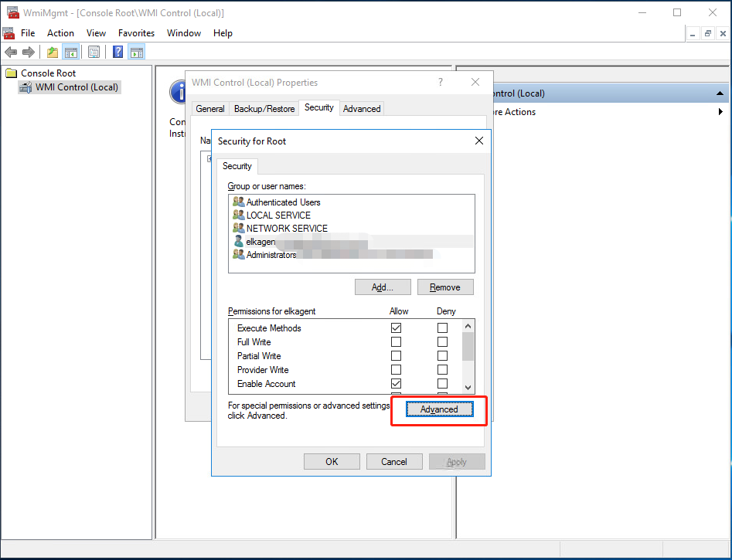This screenshot has width=732, height=560.
Task: Click the Back navigation arrow in the toolbar
Action: click(x=11, y=51)
